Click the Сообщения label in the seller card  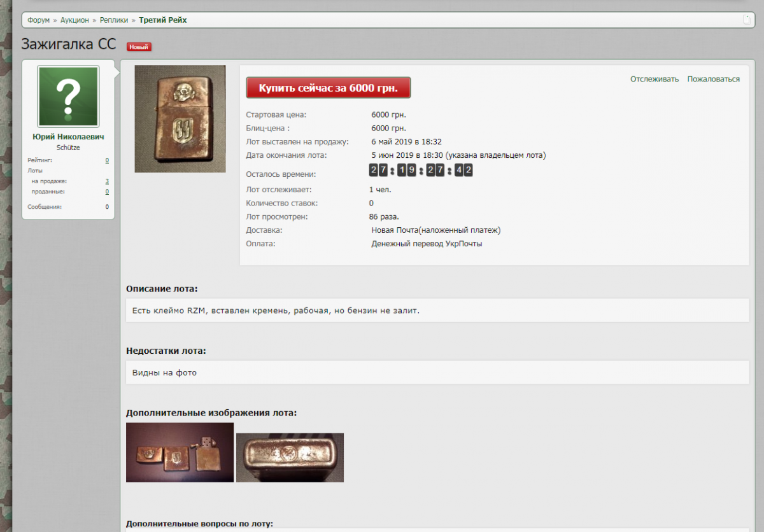point(45,207)
